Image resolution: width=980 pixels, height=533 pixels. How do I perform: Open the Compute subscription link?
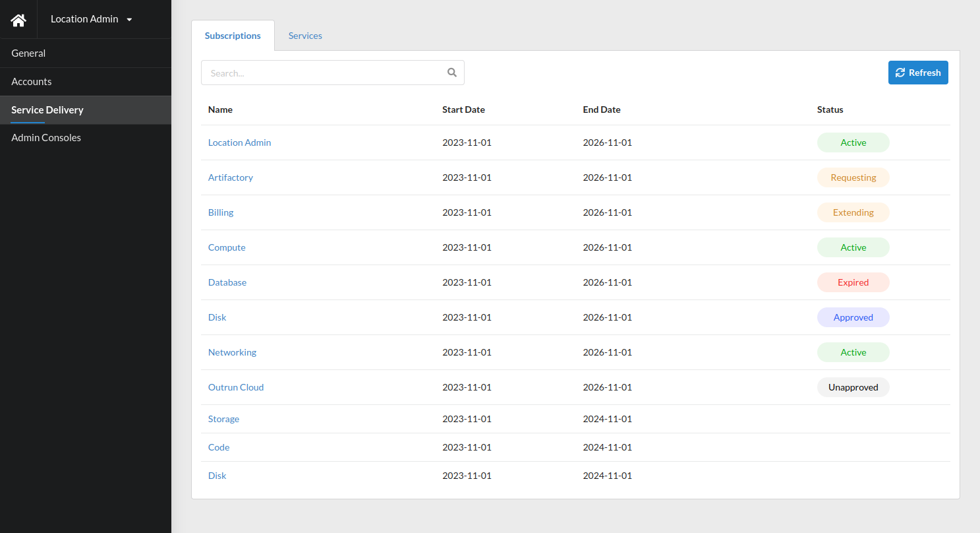[x=227, y=247]
